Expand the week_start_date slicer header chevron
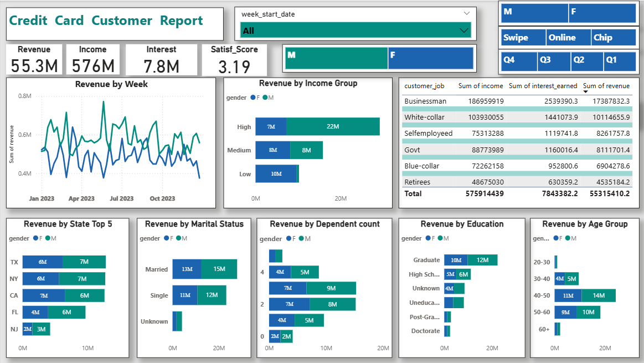This screenshot has width=644, height=363. click(x=466, y=13)
